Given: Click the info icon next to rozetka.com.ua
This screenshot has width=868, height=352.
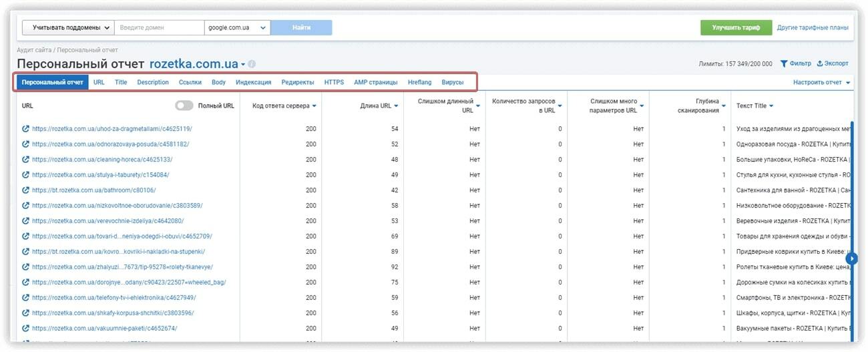Looking at the screenshot, I should [252, 65].
